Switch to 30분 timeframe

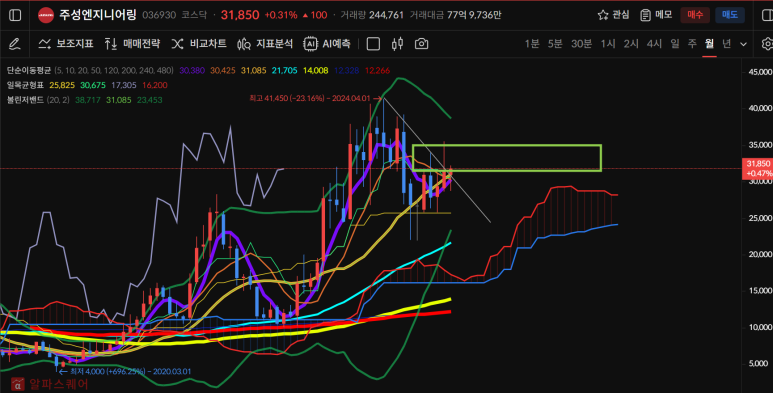coord(581,44)
